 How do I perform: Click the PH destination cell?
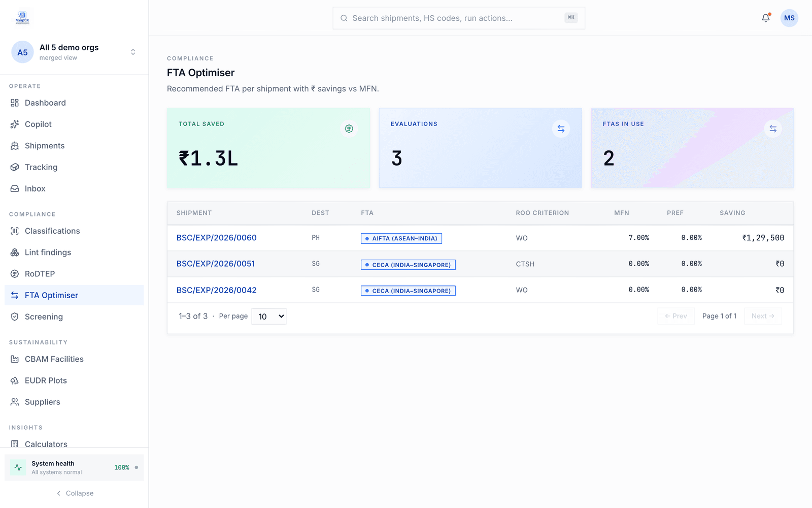pos(316,238)
